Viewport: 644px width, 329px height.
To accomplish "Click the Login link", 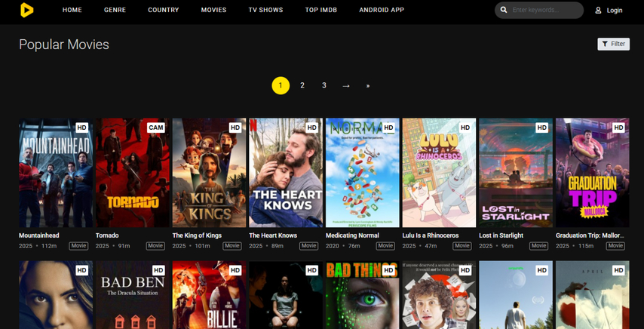I will coord(615,11).
